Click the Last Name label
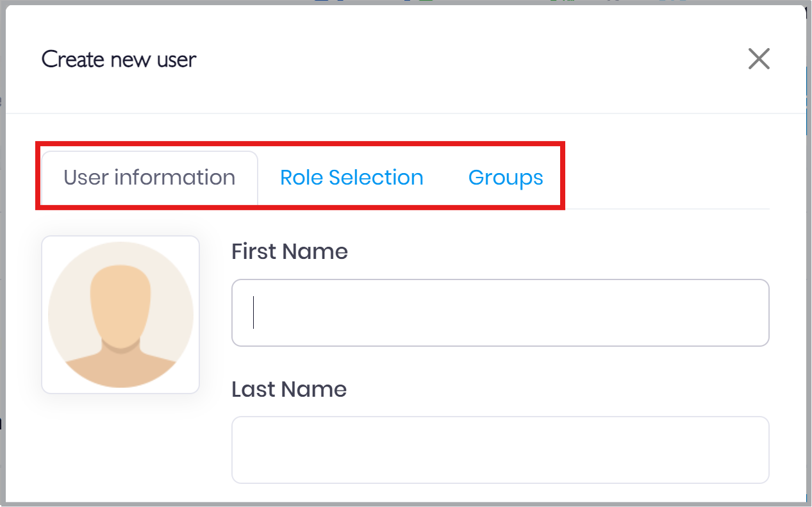This screenshot has height=507, width=812. pos(289,389)
